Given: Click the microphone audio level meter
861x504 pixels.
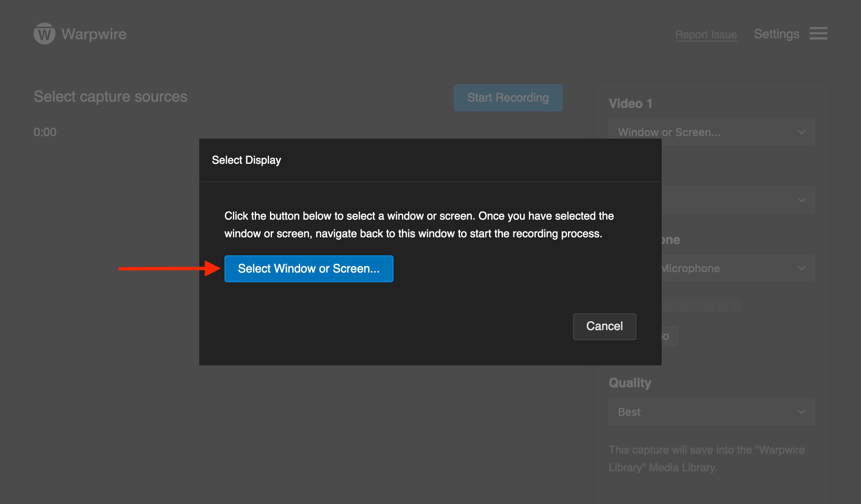Looking at the screenshot, I should pyautogui.click(x=702, y=305).
